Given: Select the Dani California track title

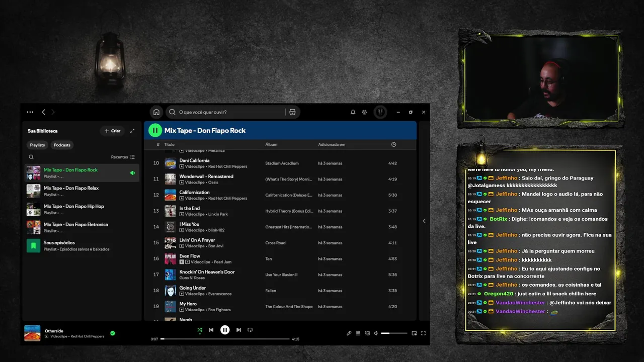Looking at the screenshot, I should 194,160.
